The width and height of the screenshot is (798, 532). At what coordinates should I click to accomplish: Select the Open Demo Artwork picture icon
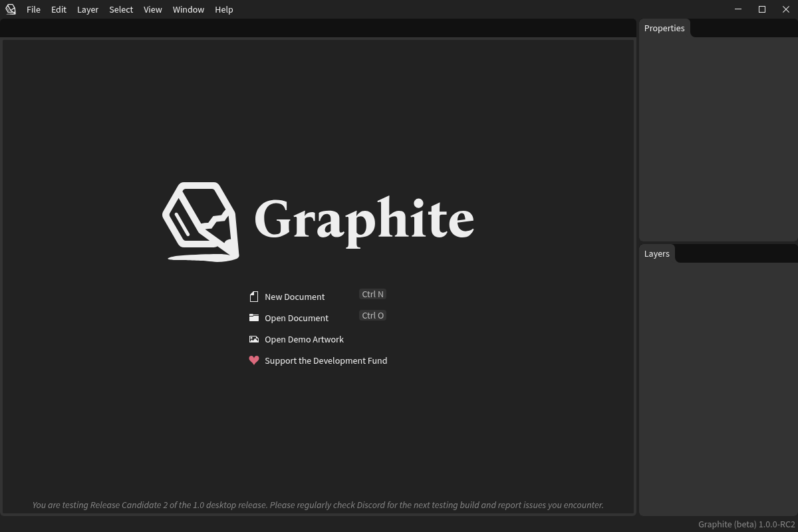click(254, 339)
